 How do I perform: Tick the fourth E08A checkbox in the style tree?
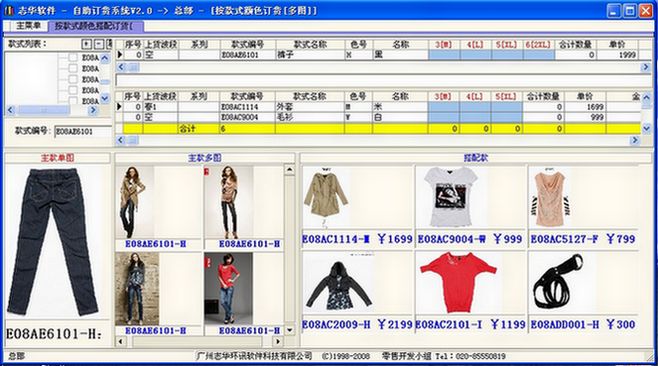tap(73, 90)
